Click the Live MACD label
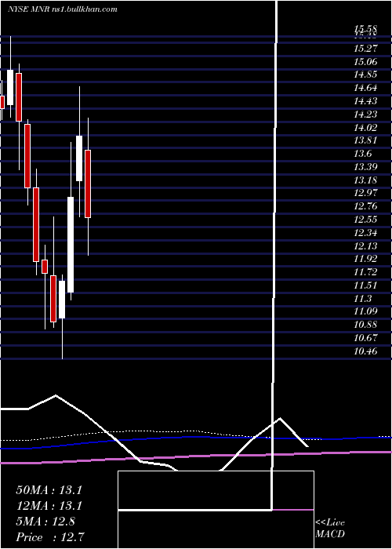This screenshot has width=392, height=549. click(330, 529)
